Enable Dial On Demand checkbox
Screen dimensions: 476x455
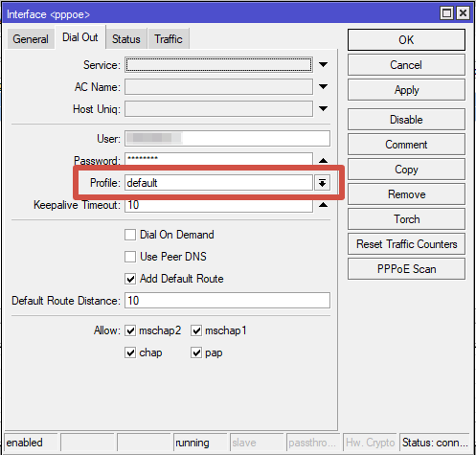click(130, 235)
